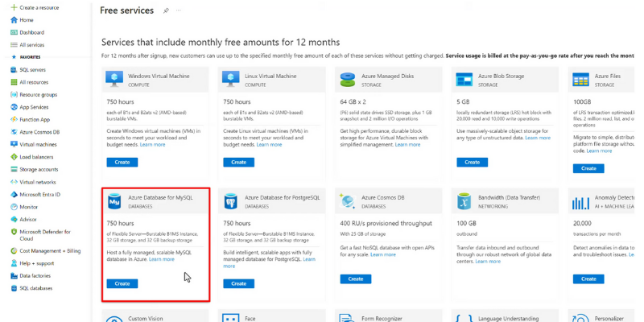Click the Azure Database for MySQL icon
644x322 pixels.
point(114,201)
